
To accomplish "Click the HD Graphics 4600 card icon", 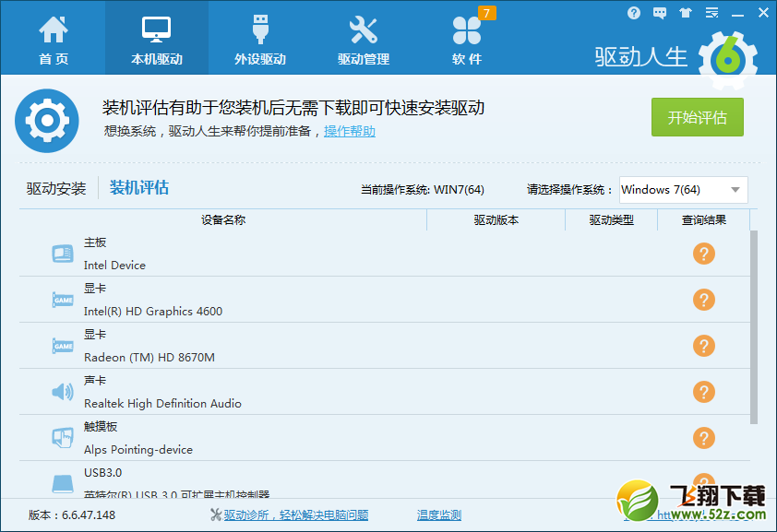I will (63, 300).
